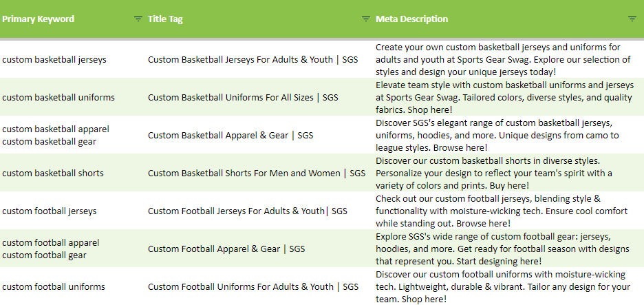
Task: Select the 'Explore SGS's wide range' description cell
Action: point(509,249)
